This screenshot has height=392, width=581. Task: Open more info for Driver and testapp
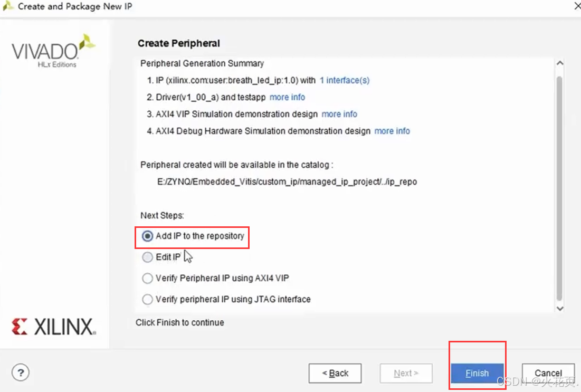click(x=287, y=97)
